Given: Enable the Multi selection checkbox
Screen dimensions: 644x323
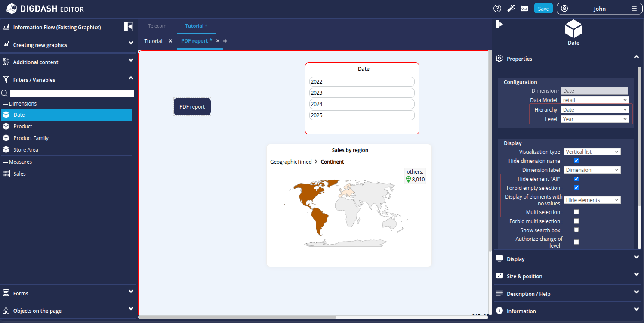Looking at the screenshot, I should [576, 212].
